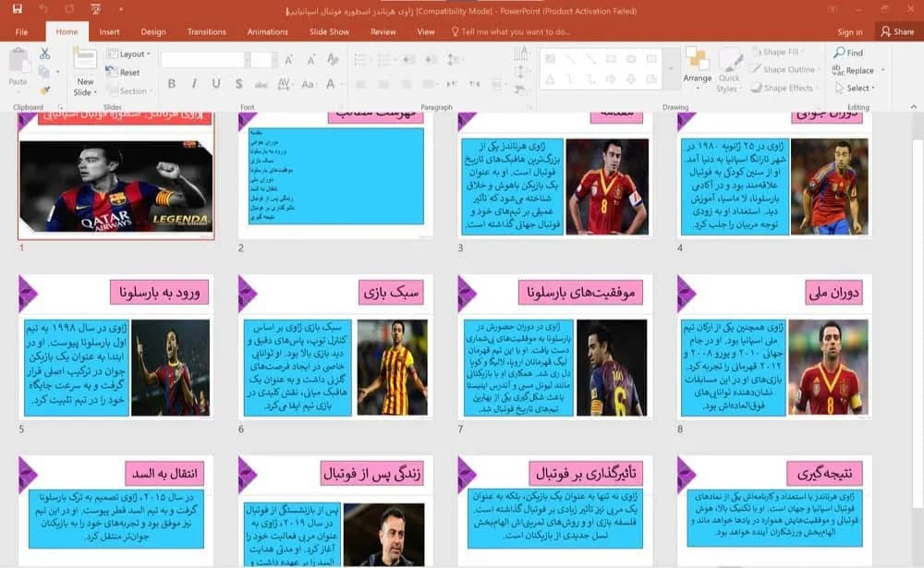The image size is (924, 568).
Task: Click the New Slide icon
Action: click(85, 59)
